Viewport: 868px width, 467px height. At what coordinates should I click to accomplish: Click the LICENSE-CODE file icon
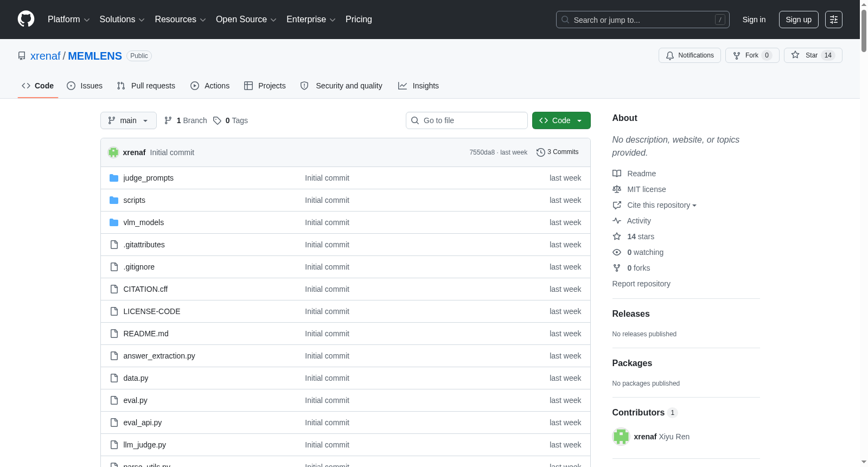[114, 311]
